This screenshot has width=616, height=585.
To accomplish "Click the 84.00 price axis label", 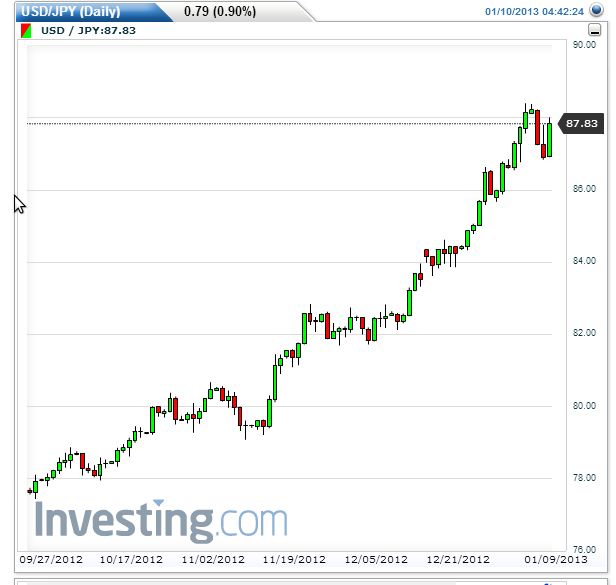I will (x=584, y=261).
